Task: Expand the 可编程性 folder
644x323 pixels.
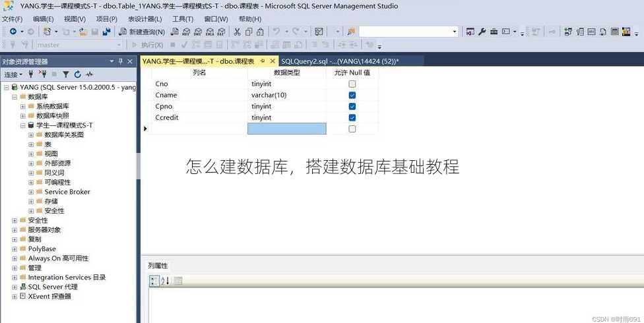Action: (x=31, y=182)
